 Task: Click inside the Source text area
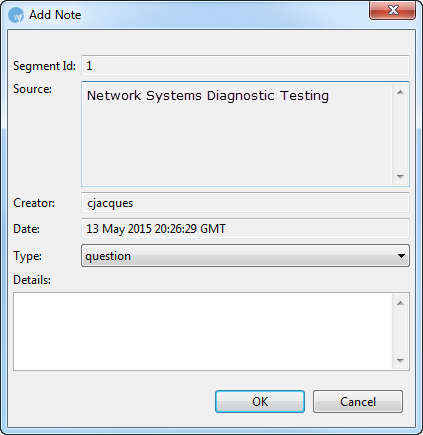point(237,134)
